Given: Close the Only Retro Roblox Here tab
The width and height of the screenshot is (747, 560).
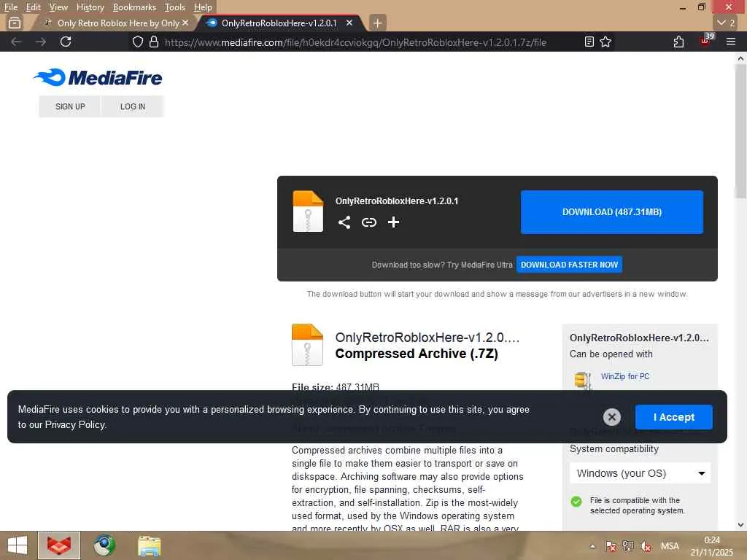Looking at the screenshot, I should coord(185,23).
